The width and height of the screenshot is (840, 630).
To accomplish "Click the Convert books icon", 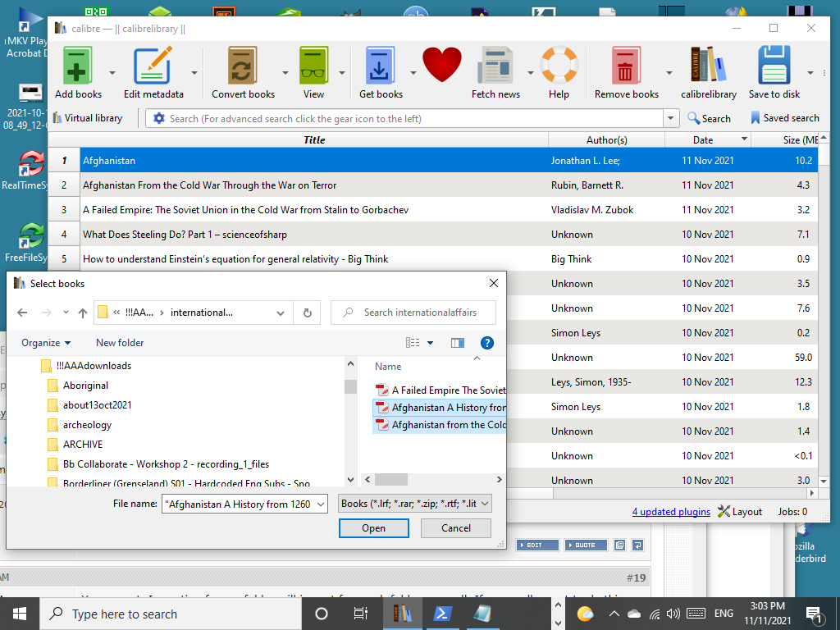I will coord(243,66).
